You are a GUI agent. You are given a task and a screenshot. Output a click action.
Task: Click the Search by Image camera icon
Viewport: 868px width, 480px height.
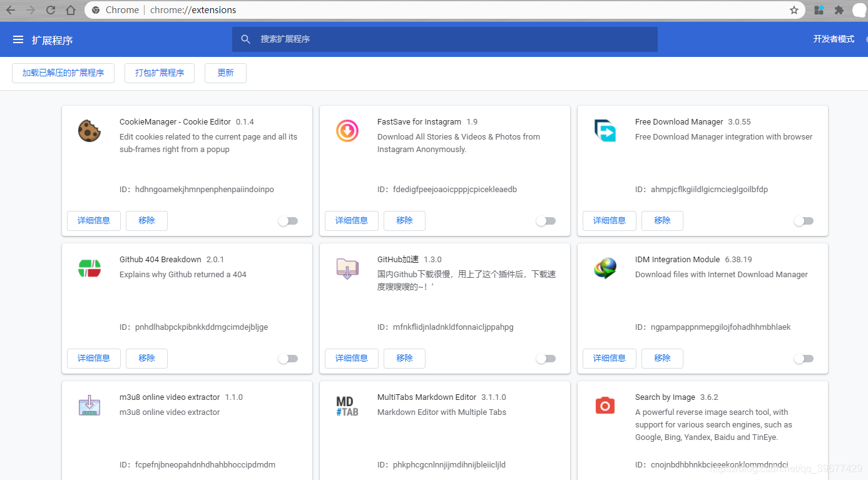point(605,406)
